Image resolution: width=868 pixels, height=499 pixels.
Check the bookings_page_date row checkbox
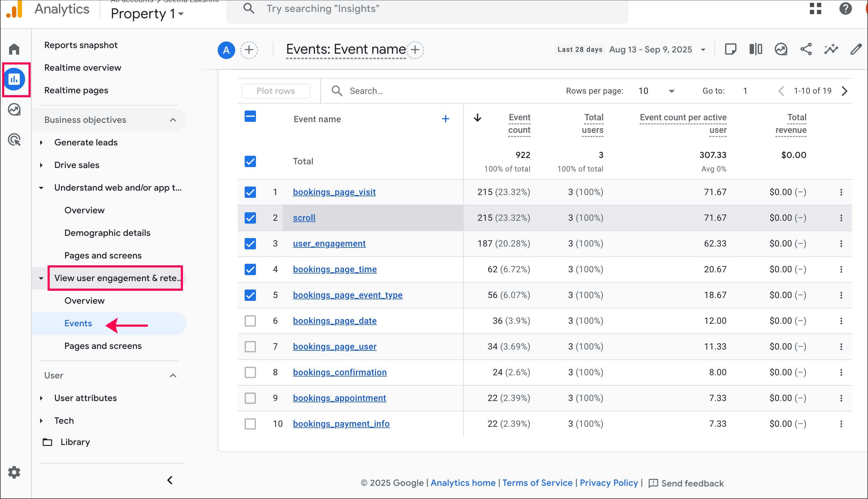(x=250, y=321)
